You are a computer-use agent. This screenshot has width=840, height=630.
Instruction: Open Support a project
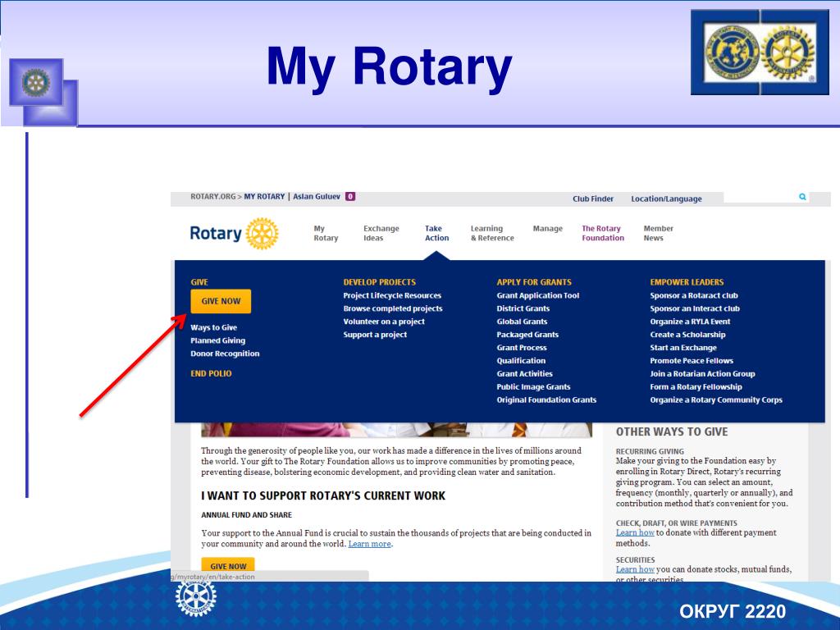point(375,335)
